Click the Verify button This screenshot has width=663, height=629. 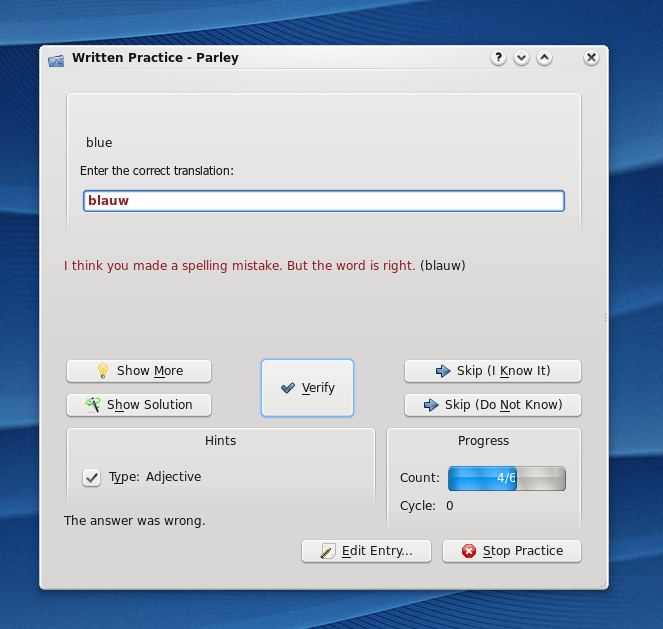point(307,388)
